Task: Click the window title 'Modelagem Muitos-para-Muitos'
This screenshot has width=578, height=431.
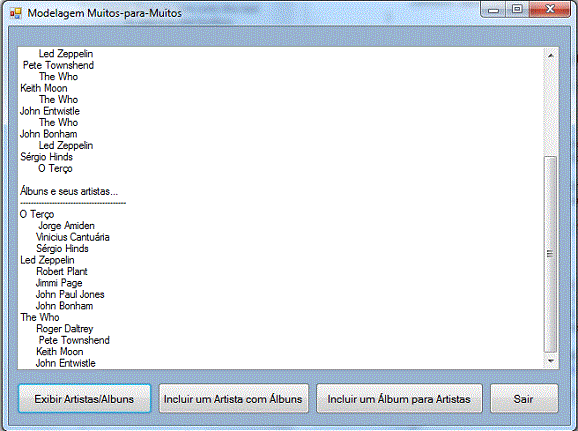Action: point(105,13)
